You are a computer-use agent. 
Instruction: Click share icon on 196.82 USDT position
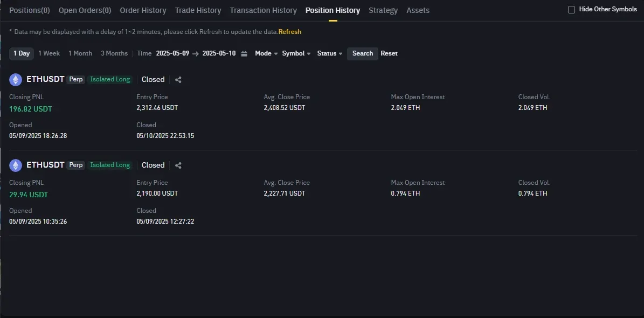pyautogui.click(x=178, y=80)
